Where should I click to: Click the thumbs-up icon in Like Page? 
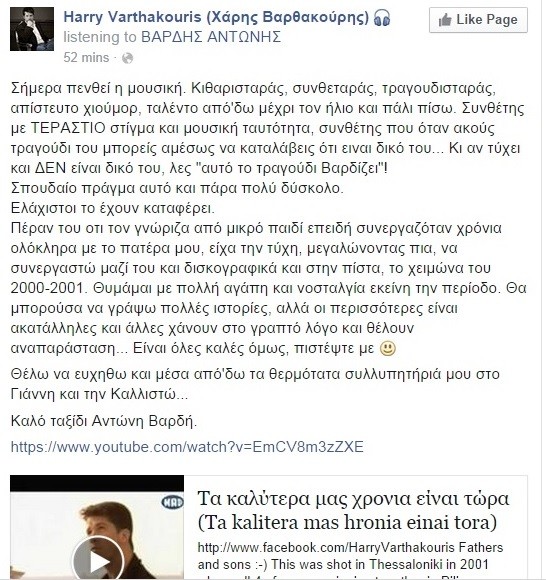445,20
